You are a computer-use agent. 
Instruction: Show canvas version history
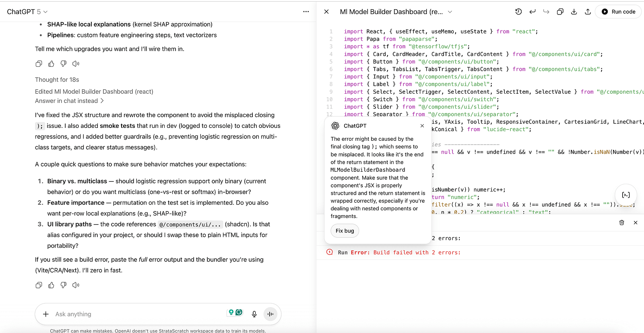[518, 12]
